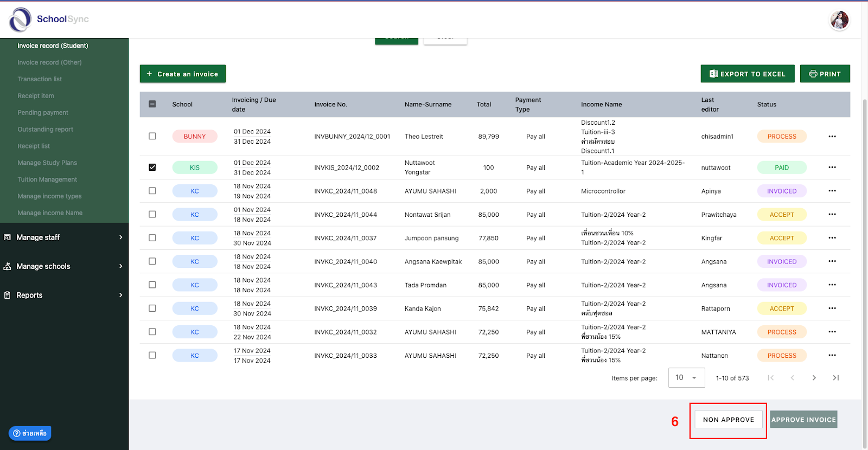868x450 pixels.
Task: Open more options for Nuttawoot Yongstar invoice
Action: point(832,168)
